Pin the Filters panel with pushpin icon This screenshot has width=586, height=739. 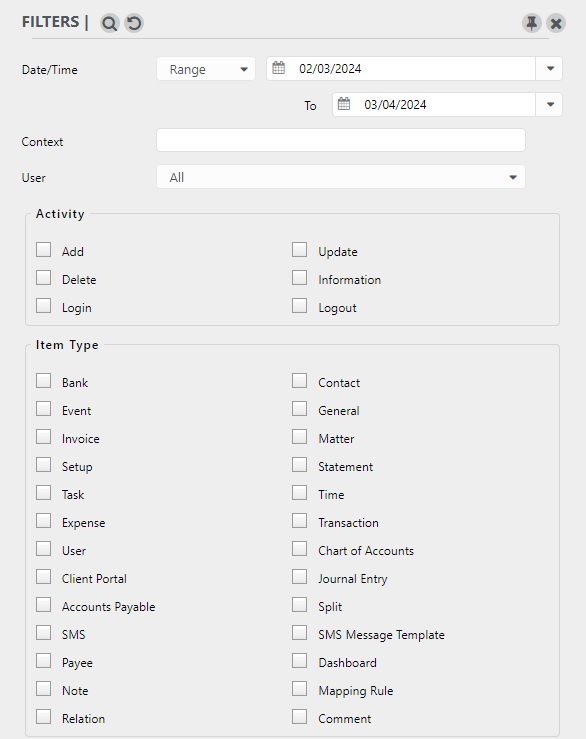532,23
